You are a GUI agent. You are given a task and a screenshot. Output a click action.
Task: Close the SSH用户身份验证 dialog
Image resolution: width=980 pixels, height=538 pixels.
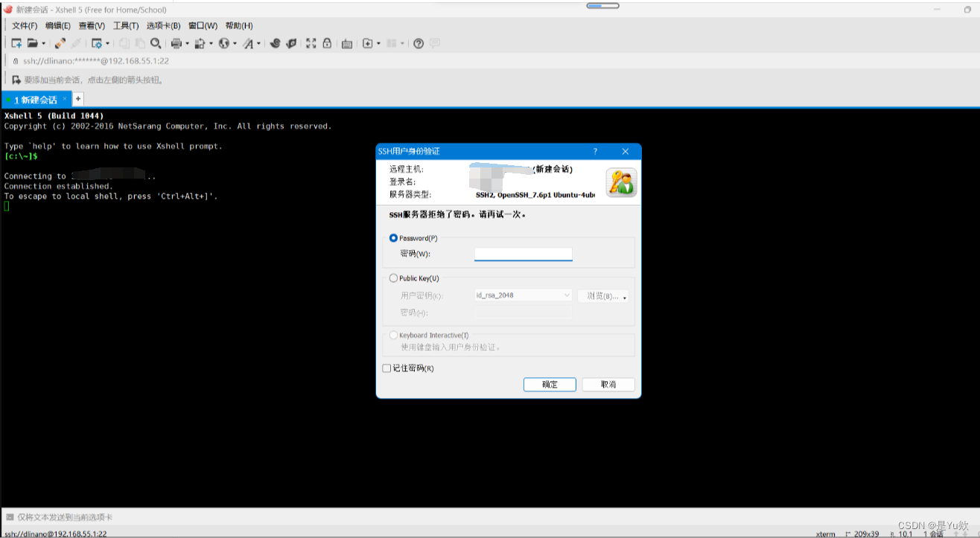(626, 151)
